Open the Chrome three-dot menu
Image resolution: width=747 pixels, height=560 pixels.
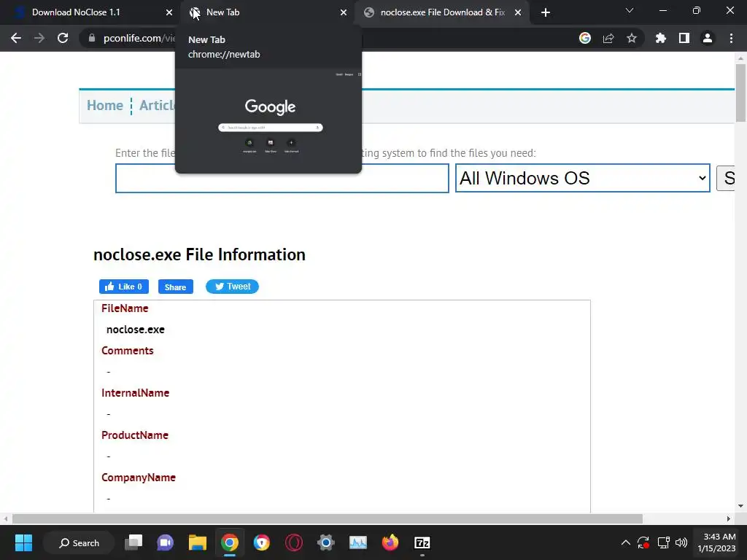731,38
